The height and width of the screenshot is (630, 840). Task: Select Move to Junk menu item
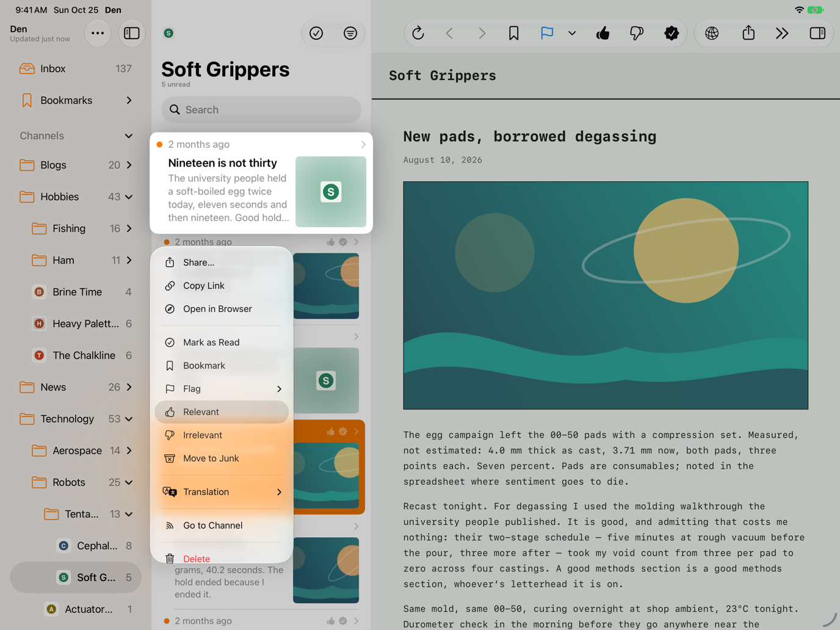point(222,458)
